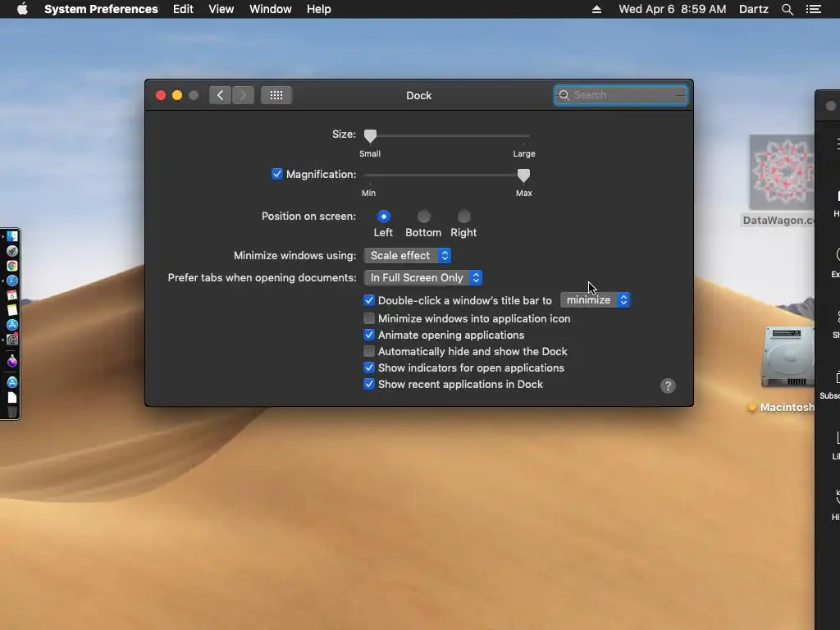The image size is (840, 630).
Task: Open the Scale effect dropdown
Action: click(x=408, y=256)
